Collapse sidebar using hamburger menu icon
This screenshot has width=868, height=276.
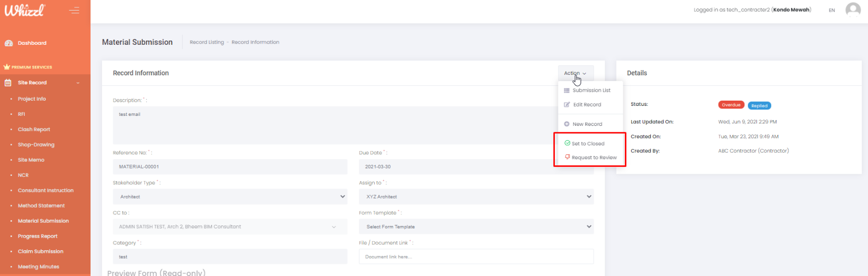point(74,10)
